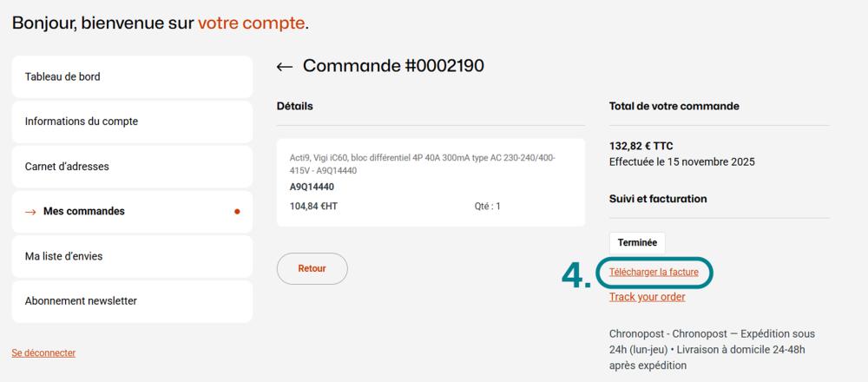This screenshot has width=868, height=382.
Task: Log out via Se déconnecter
Action: click(x=43, y=353)
